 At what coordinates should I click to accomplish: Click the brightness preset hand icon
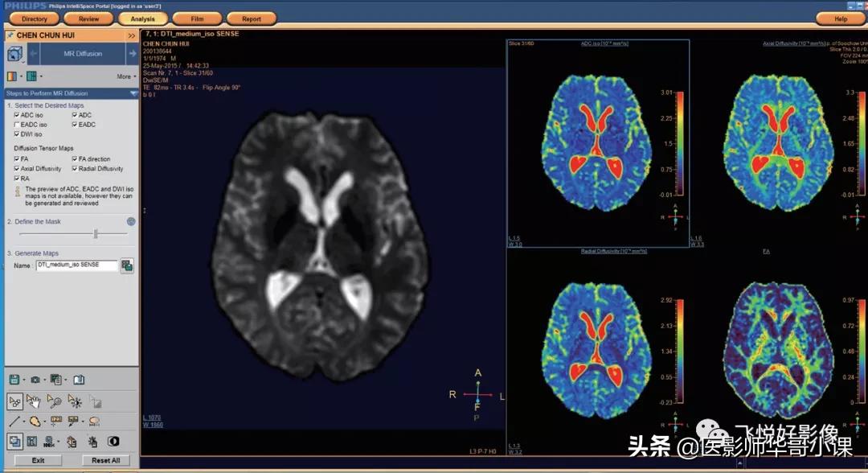pyautogui.click(x=92, y=442)
